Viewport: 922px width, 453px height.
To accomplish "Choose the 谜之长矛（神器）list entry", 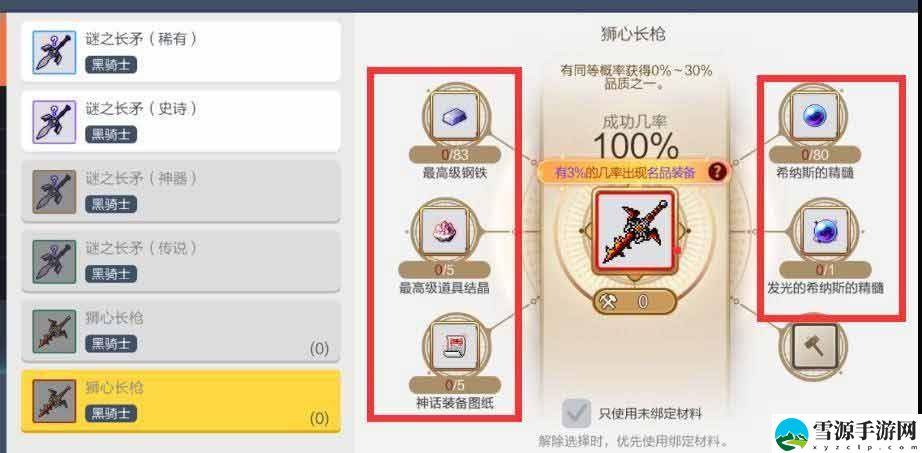I will coord(181,191).
